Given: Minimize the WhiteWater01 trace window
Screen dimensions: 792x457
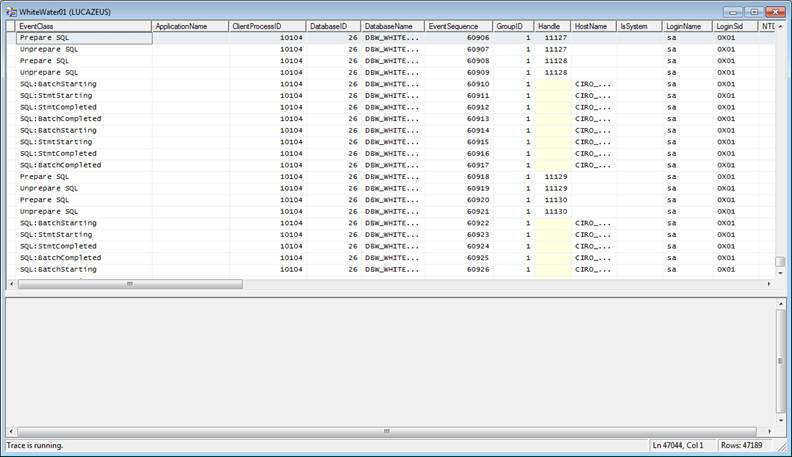Looking at the screenshot, I should [732, 12].
